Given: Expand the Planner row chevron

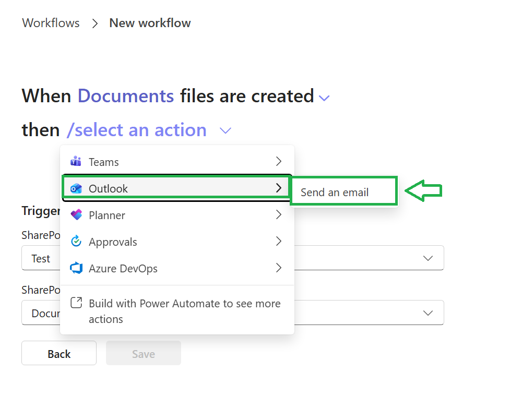Looking at the screenshot, I should point(279,214).
